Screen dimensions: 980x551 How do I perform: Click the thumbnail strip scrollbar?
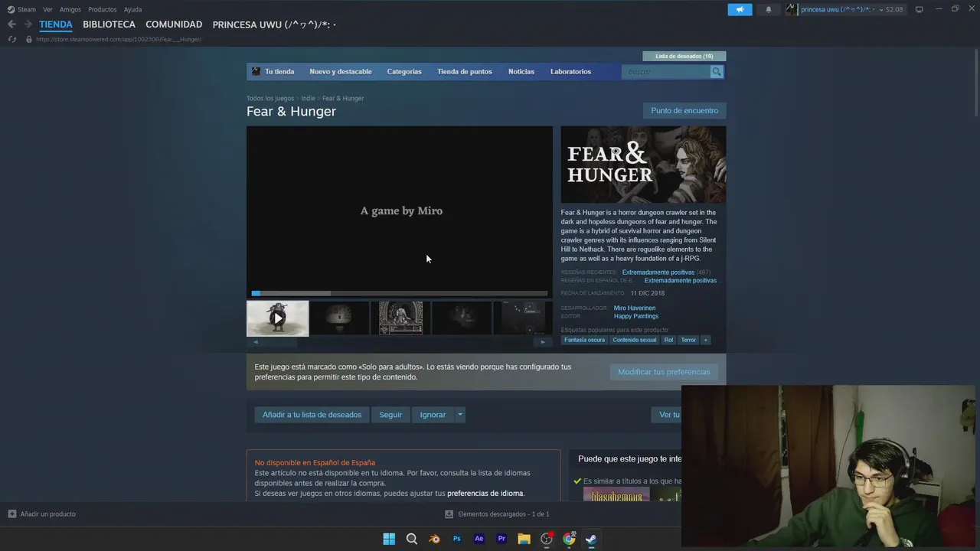(x=398, y=342)
